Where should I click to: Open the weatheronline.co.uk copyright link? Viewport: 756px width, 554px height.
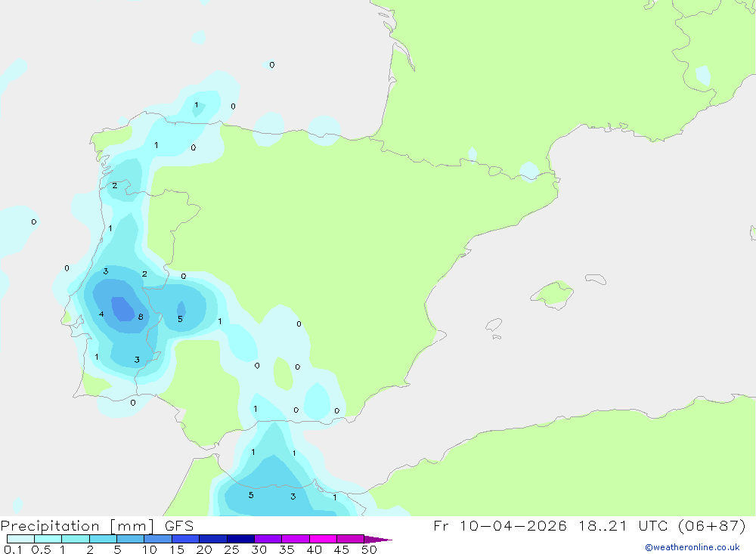(x=692, y=547)
